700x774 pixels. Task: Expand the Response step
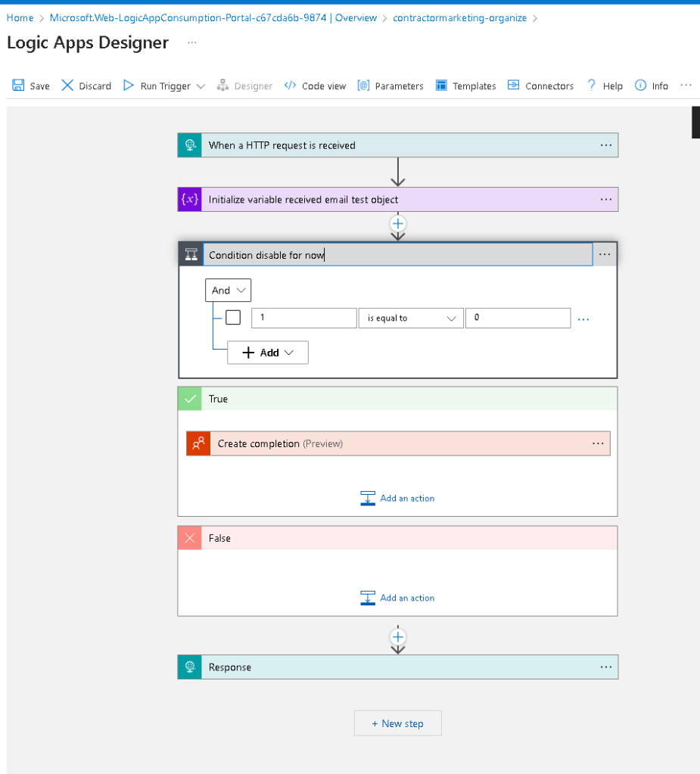[398, 667]
